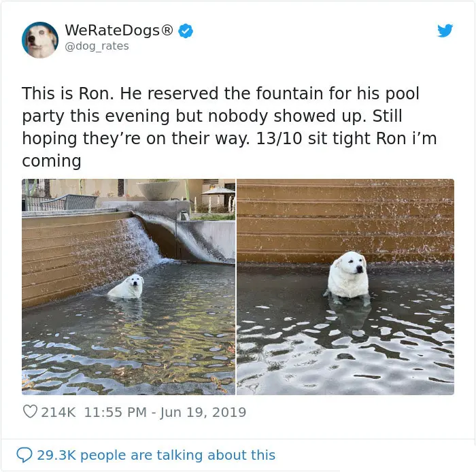Click the rippling water in the right photo
Image resolution: width=476 pixels, height=472 pixels.
345,349
